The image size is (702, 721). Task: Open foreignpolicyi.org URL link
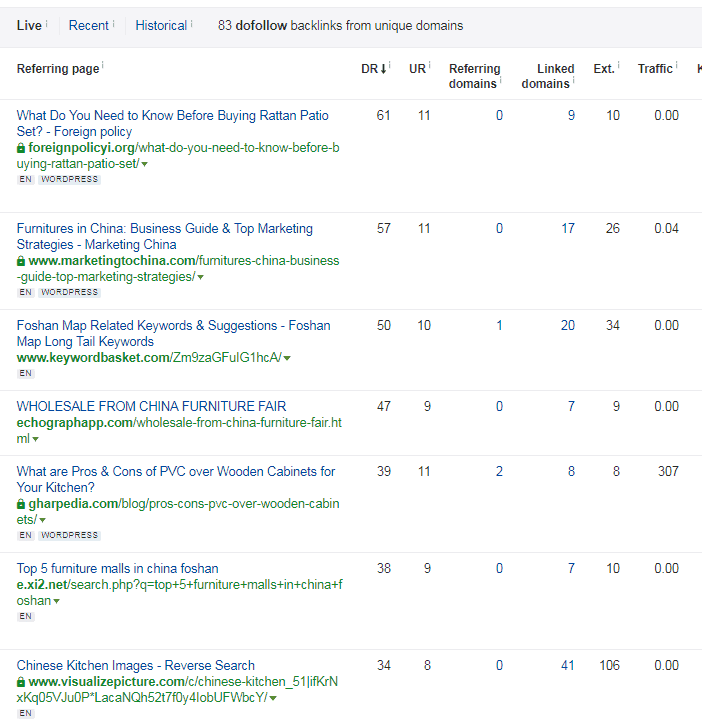[x=178, y=156]
